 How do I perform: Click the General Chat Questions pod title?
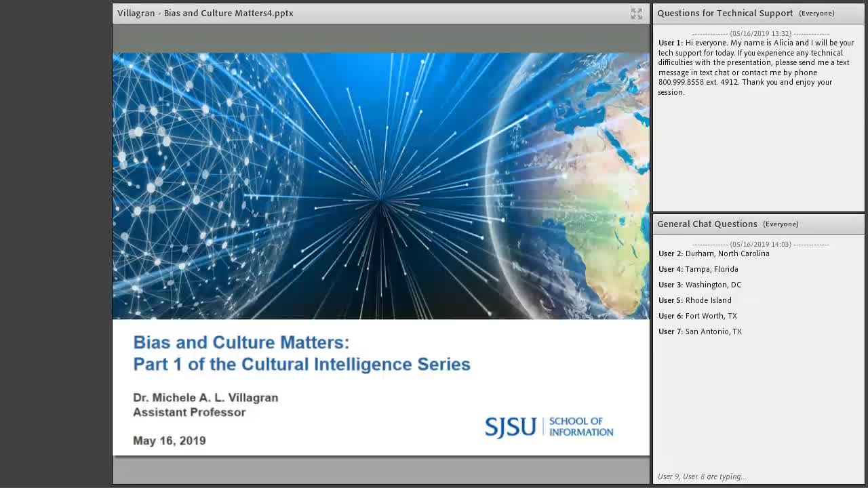(707, 224)
